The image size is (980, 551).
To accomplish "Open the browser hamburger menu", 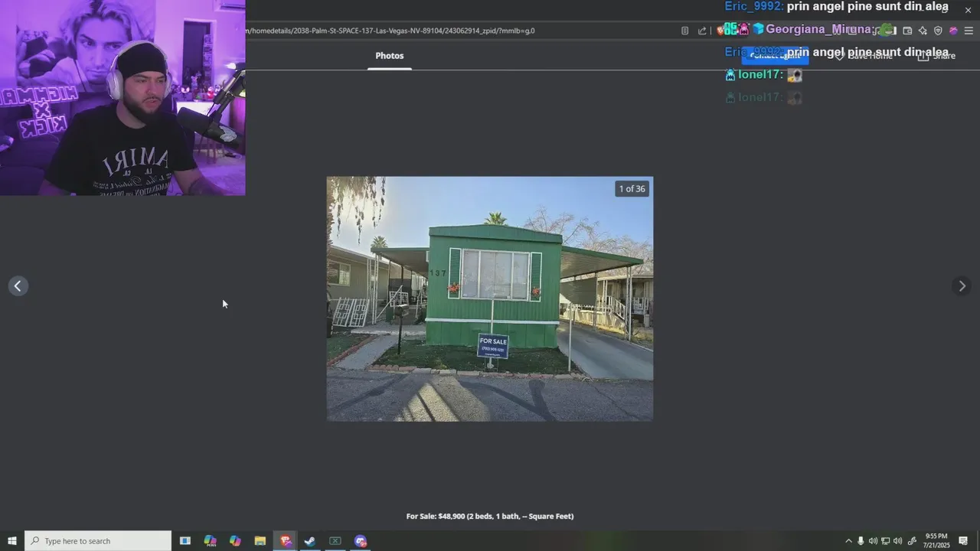I will [x=969, y=31].
